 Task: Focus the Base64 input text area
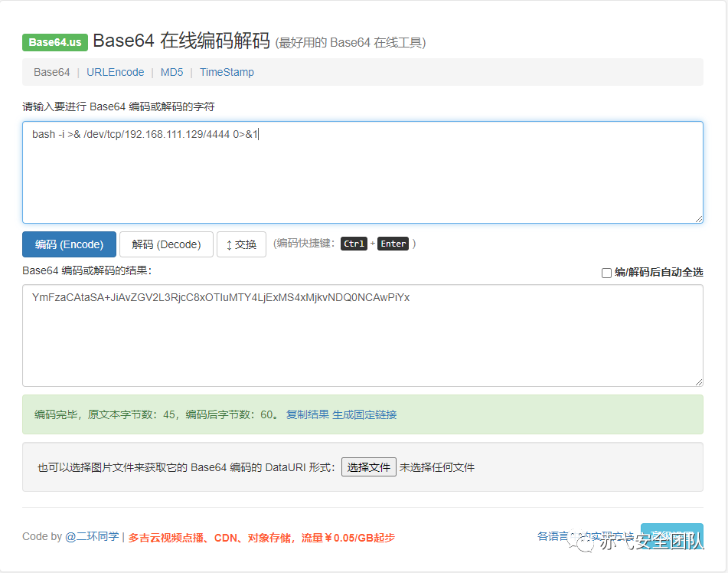[363, 172]
